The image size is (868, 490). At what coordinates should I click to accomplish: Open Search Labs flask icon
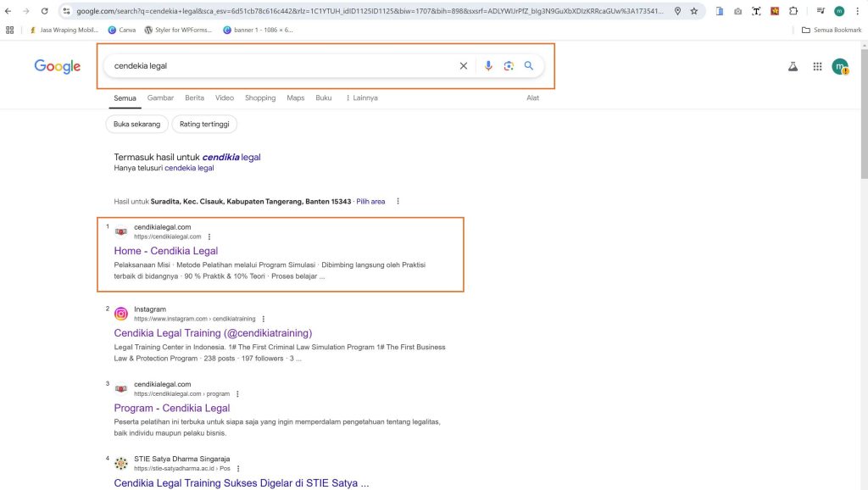[x=793, y=66]
